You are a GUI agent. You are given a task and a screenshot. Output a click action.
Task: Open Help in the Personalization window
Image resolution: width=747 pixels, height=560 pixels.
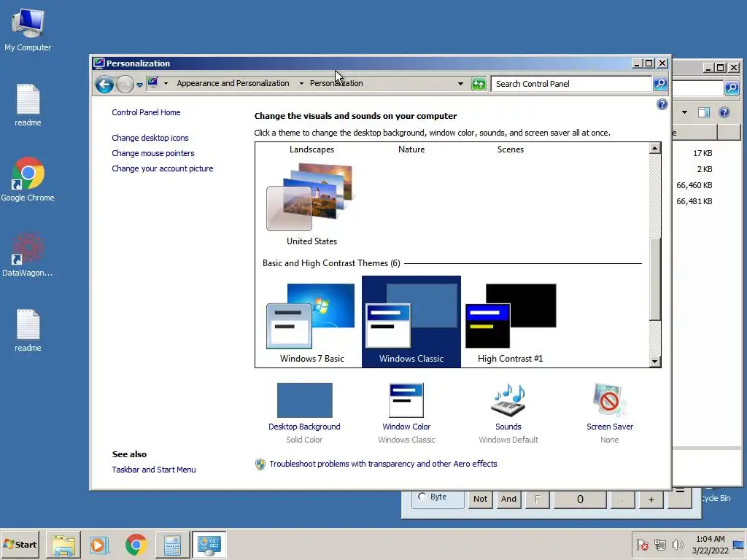(x=662, y=104)
